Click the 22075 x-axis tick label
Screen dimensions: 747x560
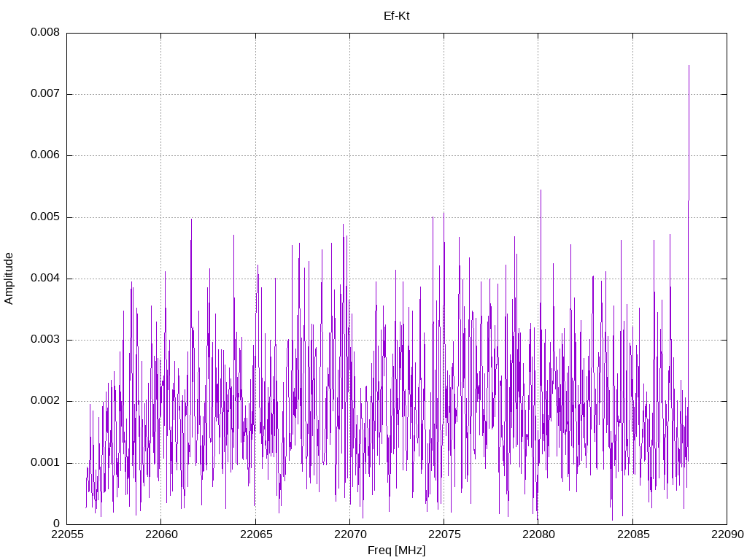444,536
